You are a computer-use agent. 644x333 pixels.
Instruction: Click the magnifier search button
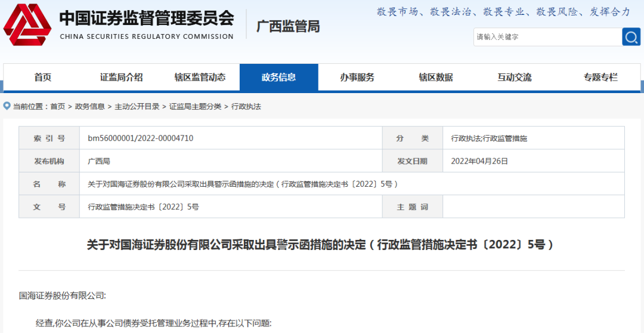[x=631, y=37]
